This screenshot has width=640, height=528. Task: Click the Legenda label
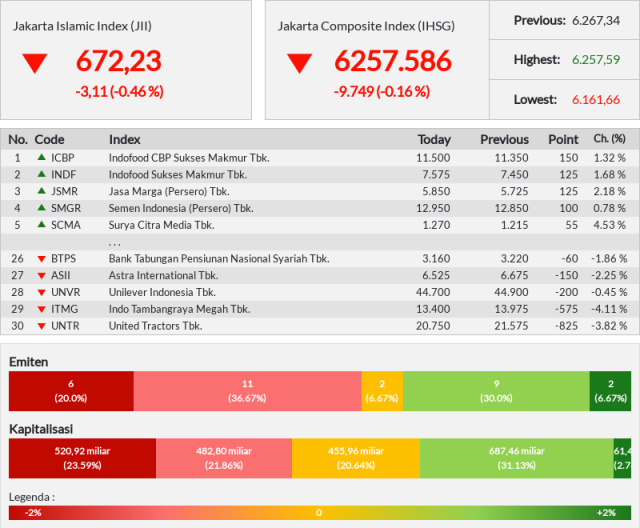32,497
